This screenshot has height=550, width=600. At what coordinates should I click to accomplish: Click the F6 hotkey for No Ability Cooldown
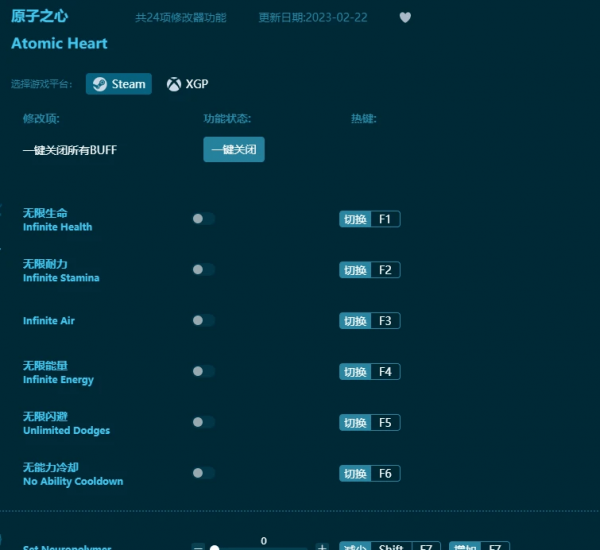pyautogui.click(x=384, y=474)
